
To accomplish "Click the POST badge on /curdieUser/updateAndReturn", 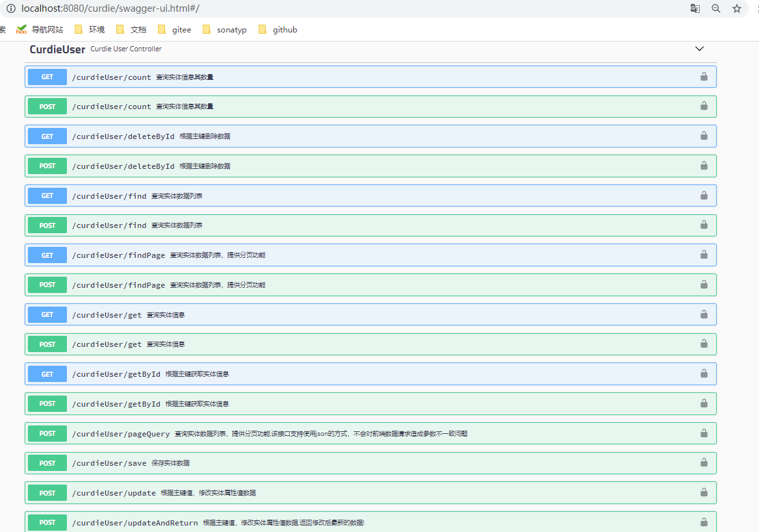I will click(47, 523).
